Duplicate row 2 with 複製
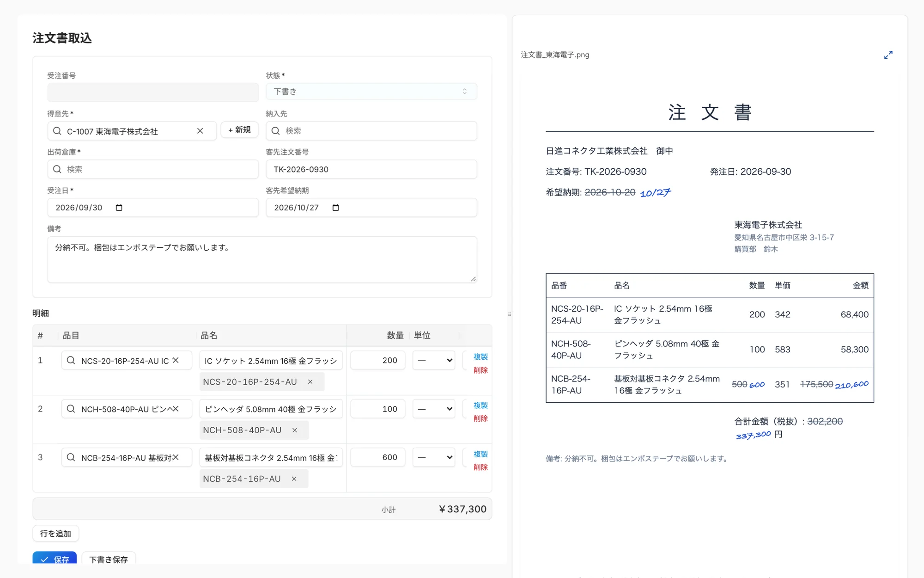Viewport: 924px width, 578px height. point(480,405)
